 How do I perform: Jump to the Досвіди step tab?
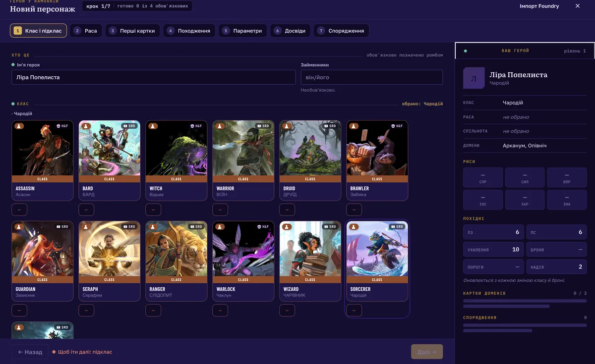[290, 31]
